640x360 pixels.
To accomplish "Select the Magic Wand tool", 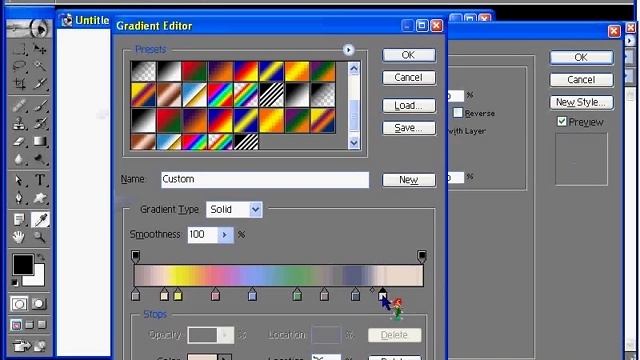I will tap(40, 66).
